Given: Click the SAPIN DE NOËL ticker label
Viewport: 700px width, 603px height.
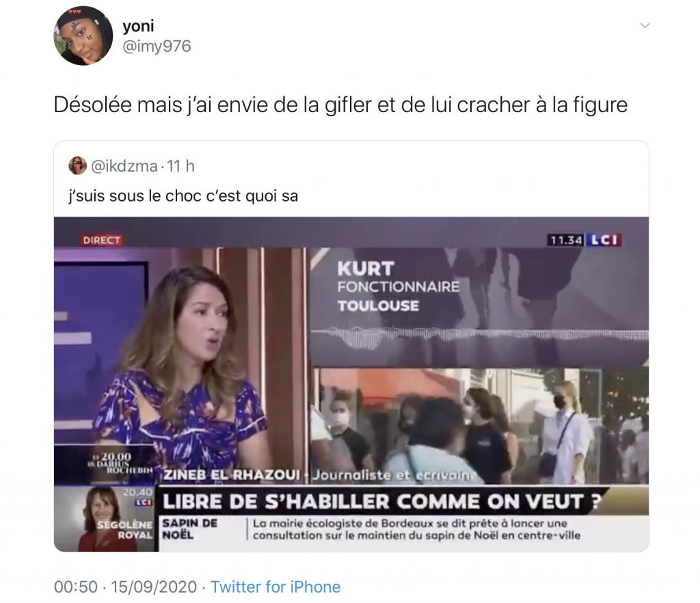Looking at the screenshot, I should click(x=190, y=529).
